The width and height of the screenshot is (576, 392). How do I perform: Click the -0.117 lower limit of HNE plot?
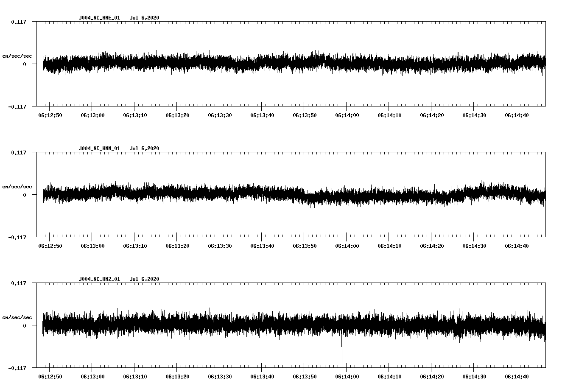pyautogui.click(x=17, y=107)
